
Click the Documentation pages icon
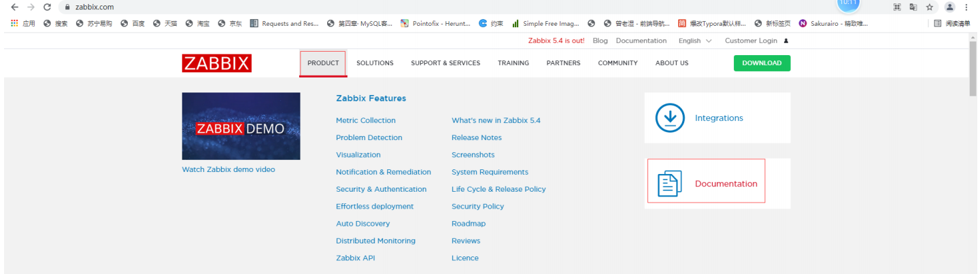(669, 184)
